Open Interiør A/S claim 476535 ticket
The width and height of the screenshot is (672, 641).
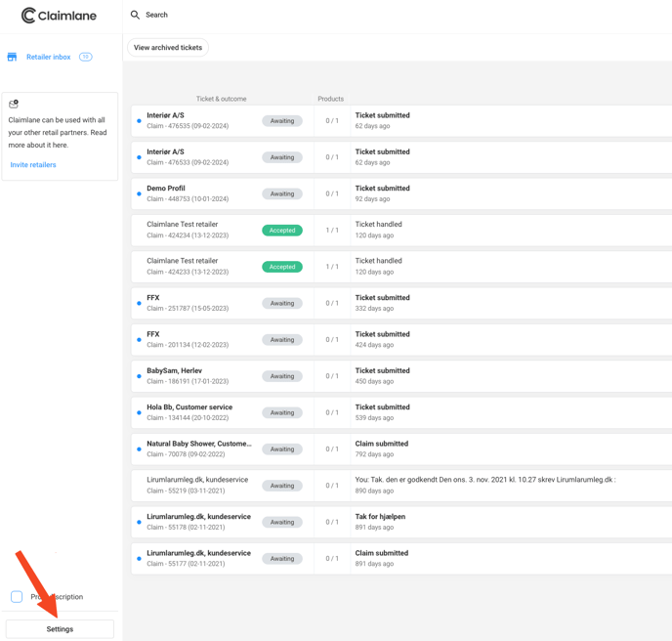click(401, 121)
